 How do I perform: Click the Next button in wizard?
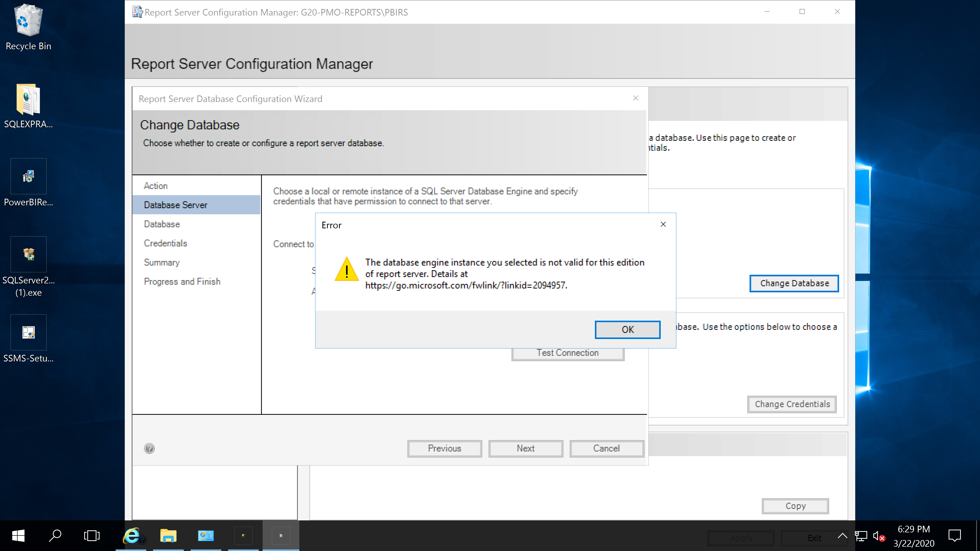[x=525, y=448]
